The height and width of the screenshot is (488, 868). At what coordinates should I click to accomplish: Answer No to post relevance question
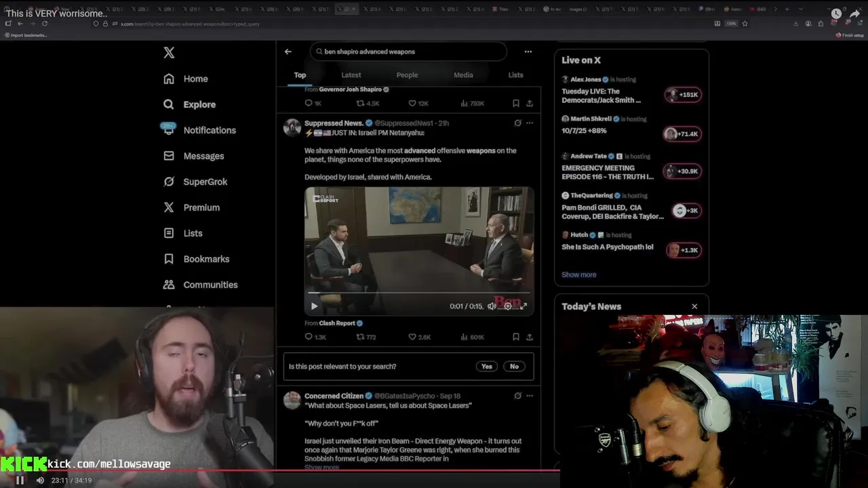pos(514,367)
